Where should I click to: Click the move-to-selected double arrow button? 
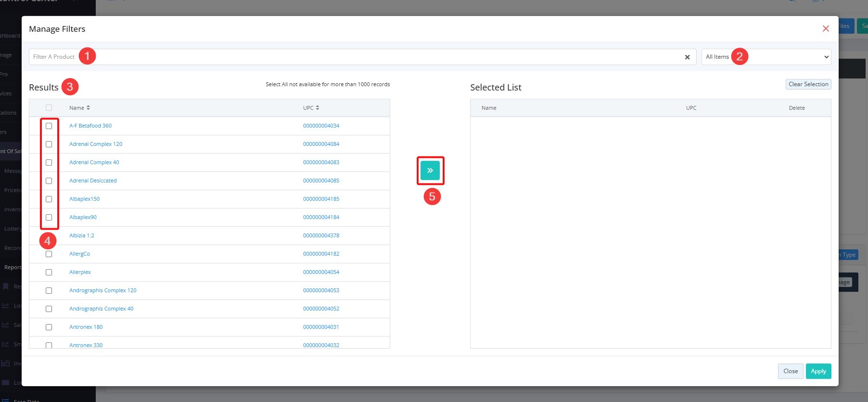(430, 170)
